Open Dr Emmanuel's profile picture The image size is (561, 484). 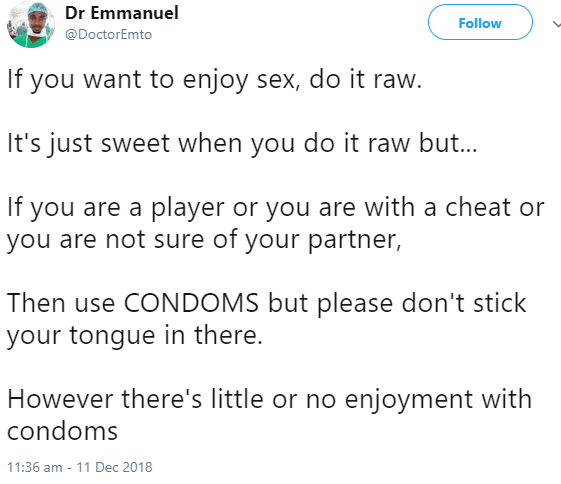31,24
